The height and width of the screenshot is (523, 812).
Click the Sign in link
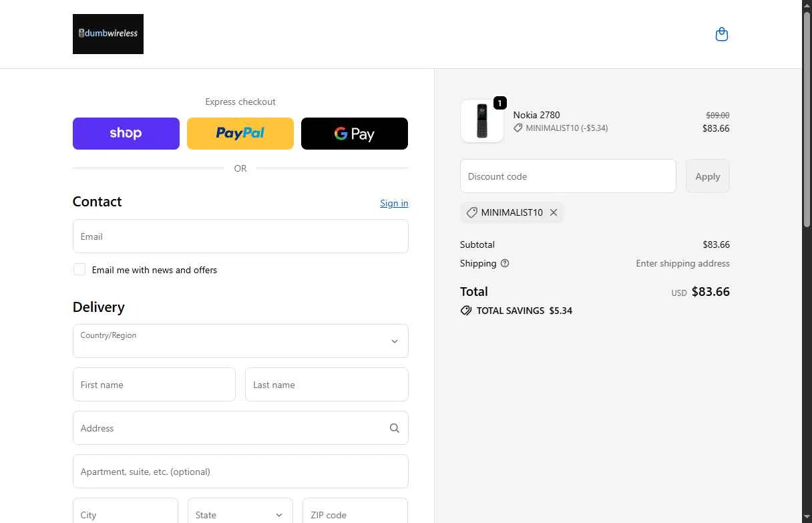click(x=394, y=203)
